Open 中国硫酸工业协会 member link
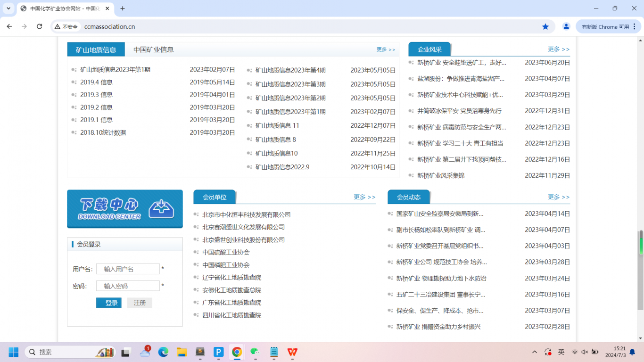Image resolution: width=644 pixels, height=362 pixels. click(x=226, y=252)
